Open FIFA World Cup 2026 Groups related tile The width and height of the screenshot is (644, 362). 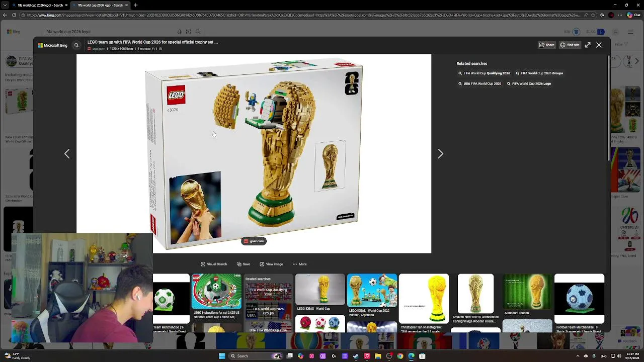[268, 310]
